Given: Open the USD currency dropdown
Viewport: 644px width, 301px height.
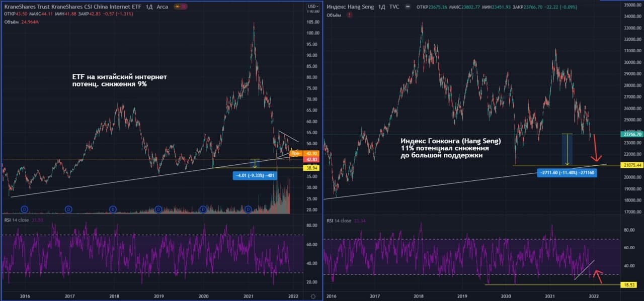Looking at the screenshot, I should [x=312, y=7].
